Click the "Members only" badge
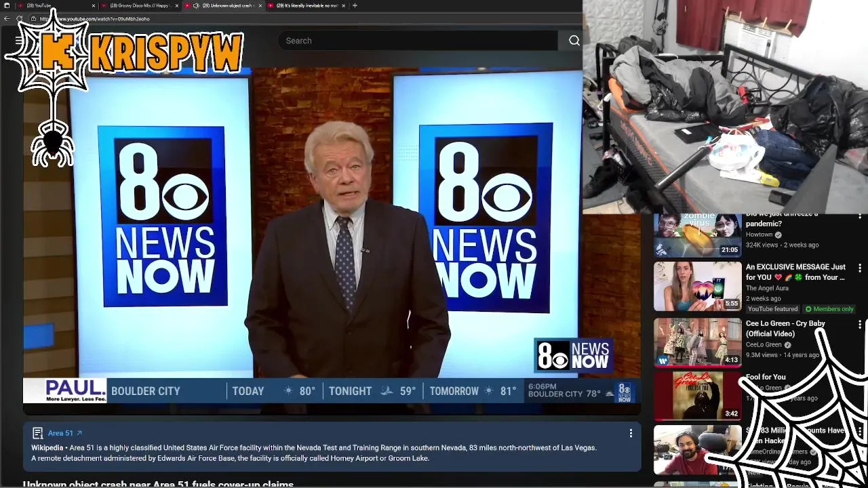 pyautogui.click(x=829, y=309)
